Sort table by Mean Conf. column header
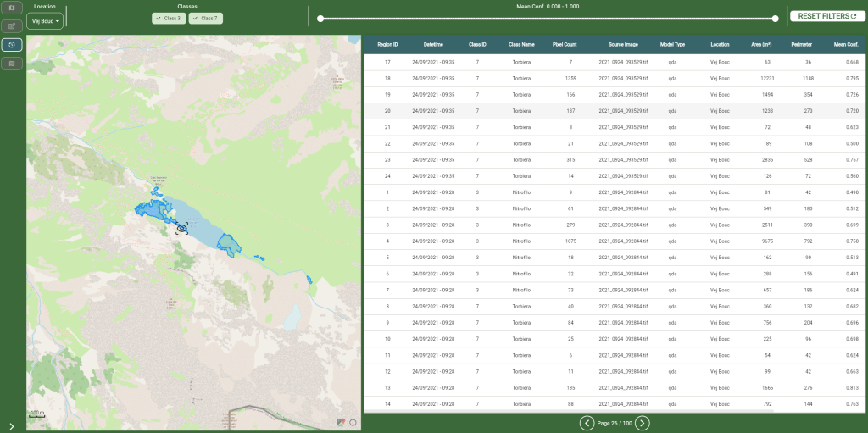This screenshot has height=433, width=868. [846, 44]
